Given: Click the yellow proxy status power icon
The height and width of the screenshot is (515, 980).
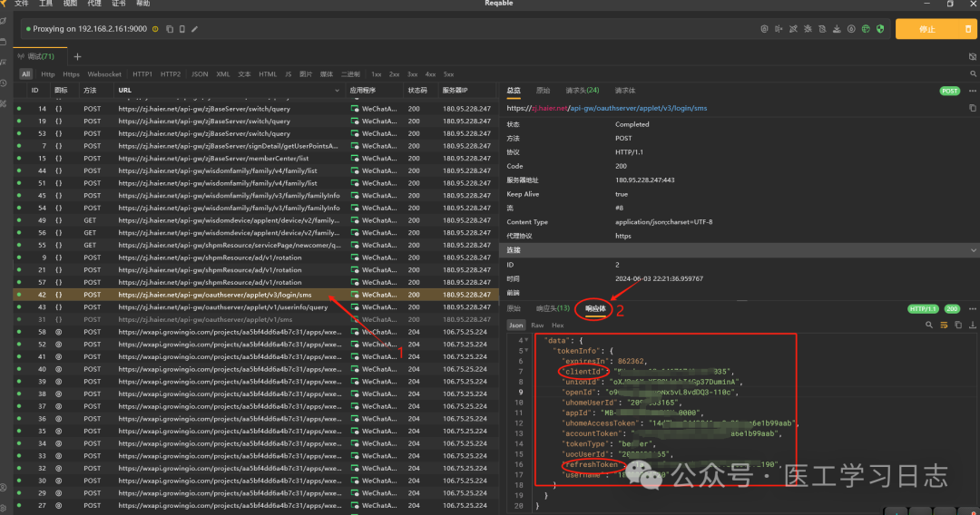Looking at the screenshot, I should (x=156, y=29).
